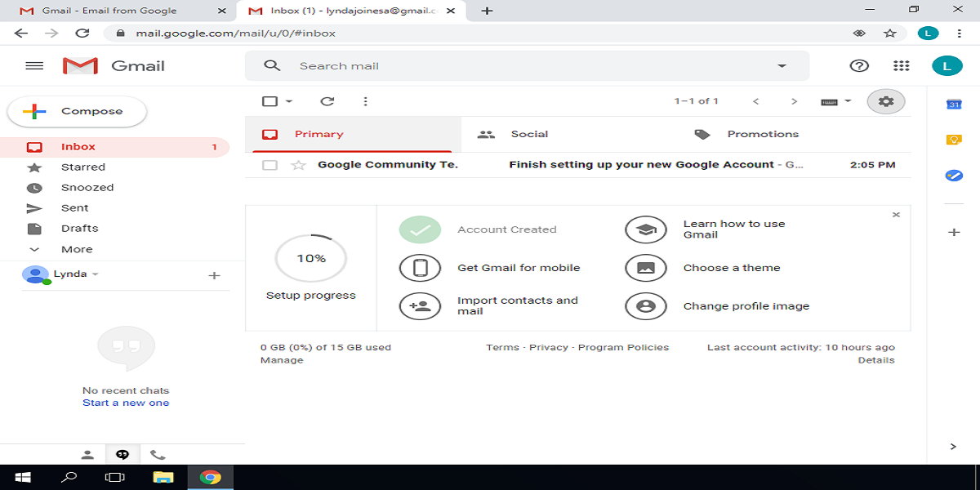
Task: Bookmark this page star icon
Action: click(889, 33)
